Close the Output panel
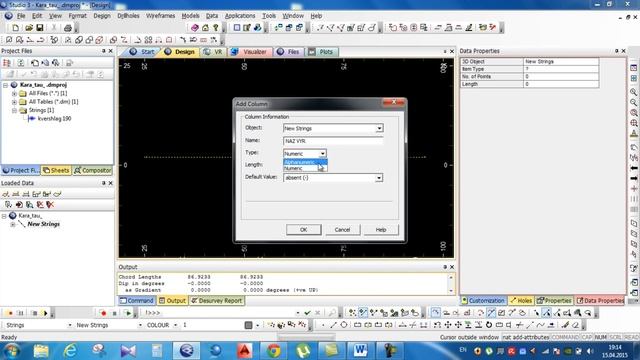 click(x=452, y=267)
